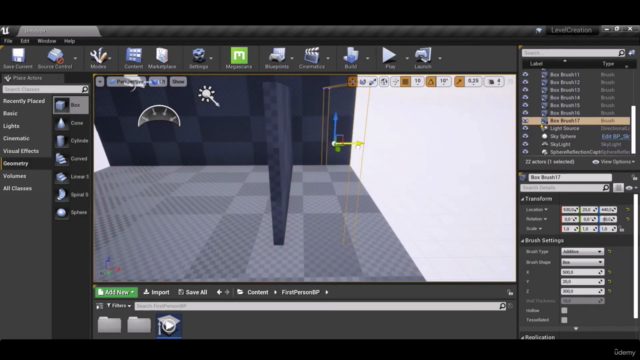Click the Content path breadcrumb

click(258, 292)
